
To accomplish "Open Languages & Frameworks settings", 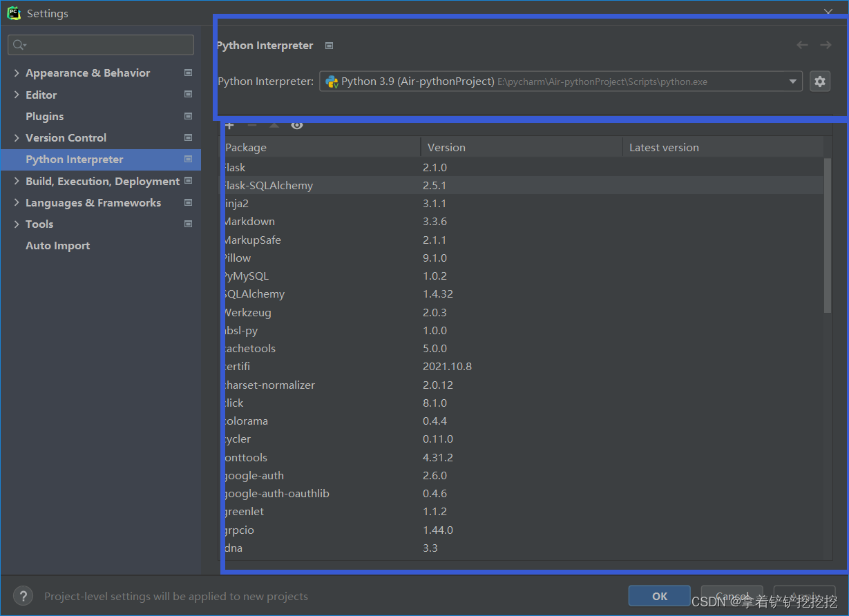I will (93, 202).
